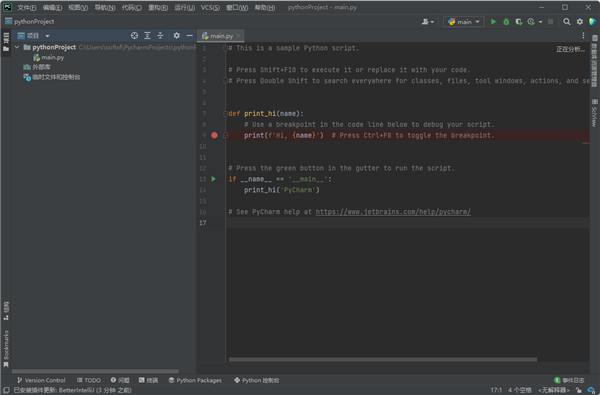Viewport: 600px width, 395px height.
Task: Follow the jetbrains.com/help/pycharm link
Action: [x=393, y=212]
